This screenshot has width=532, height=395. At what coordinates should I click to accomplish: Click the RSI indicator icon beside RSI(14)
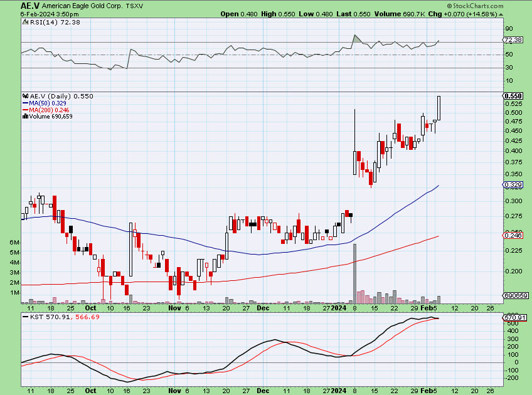click(26, 22)
